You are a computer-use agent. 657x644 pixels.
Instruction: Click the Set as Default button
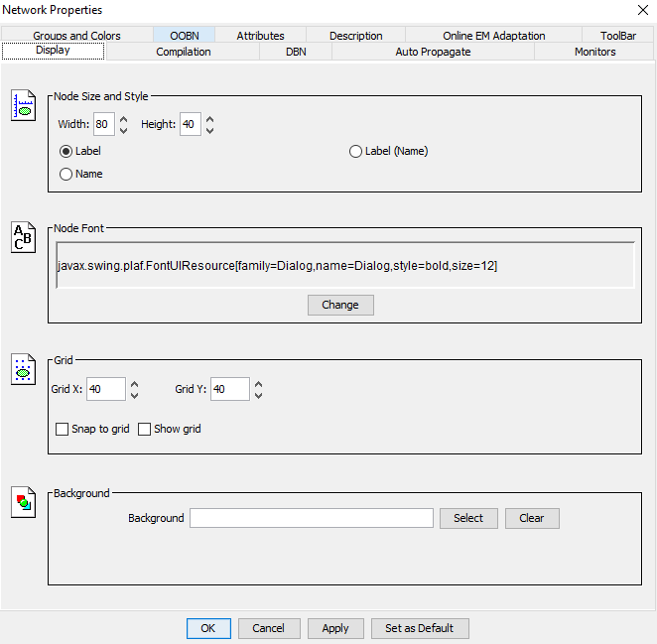point(419,628)
